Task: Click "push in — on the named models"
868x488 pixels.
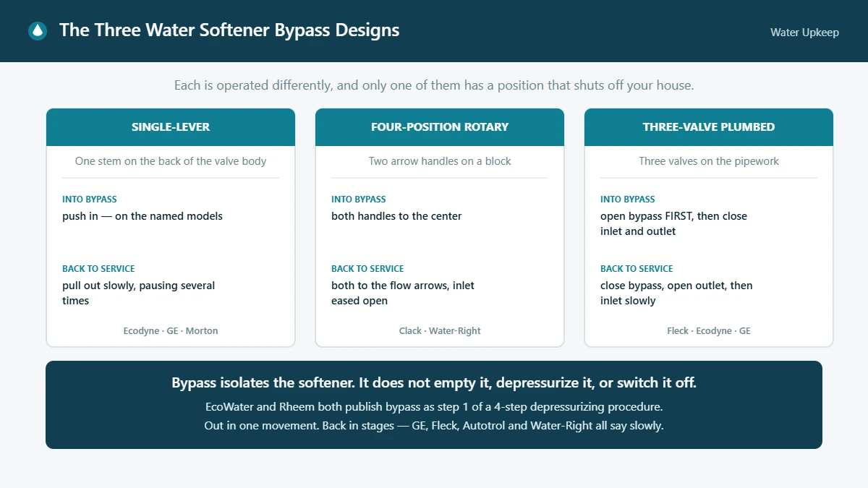Action: coord(142,216)
